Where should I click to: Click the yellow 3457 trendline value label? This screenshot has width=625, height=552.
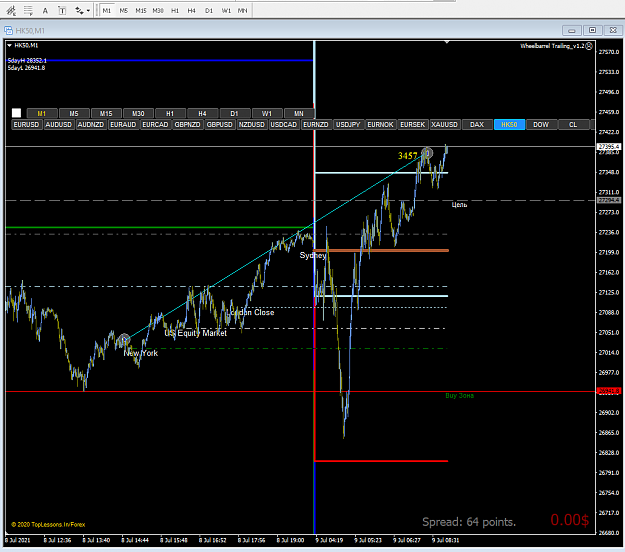[x=407, y=156]
